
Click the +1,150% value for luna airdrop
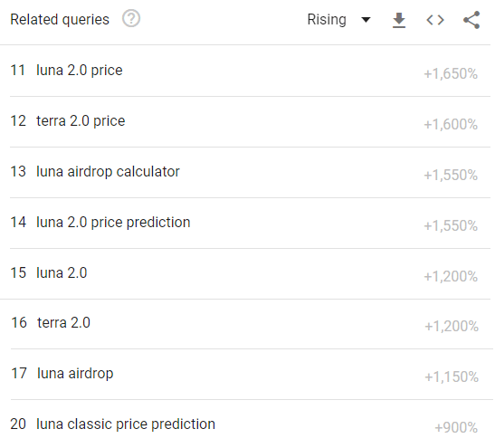[x=452, y=377]
